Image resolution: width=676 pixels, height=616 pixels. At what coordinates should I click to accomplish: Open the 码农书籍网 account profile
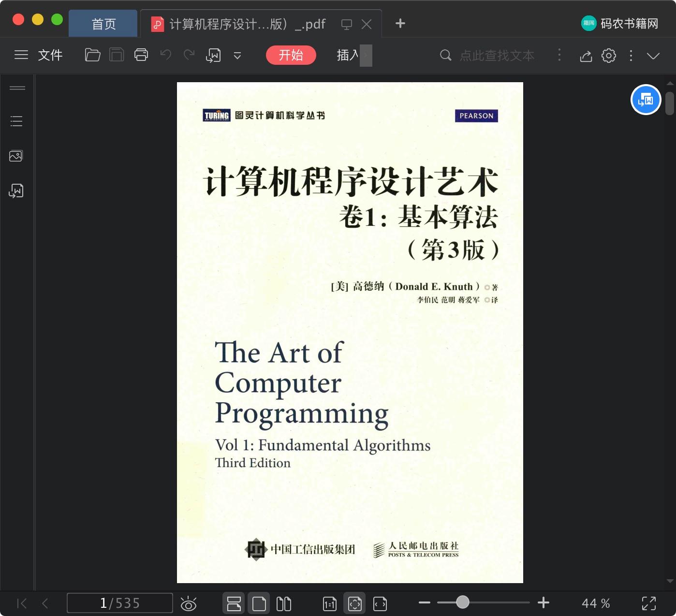(x=620, y=23)
